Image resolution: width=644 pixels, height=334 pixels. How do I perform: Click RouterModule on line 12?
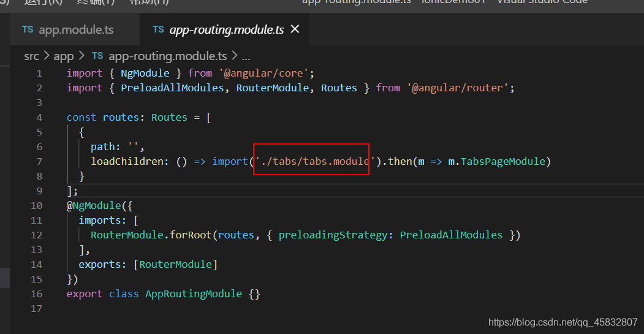127,235
